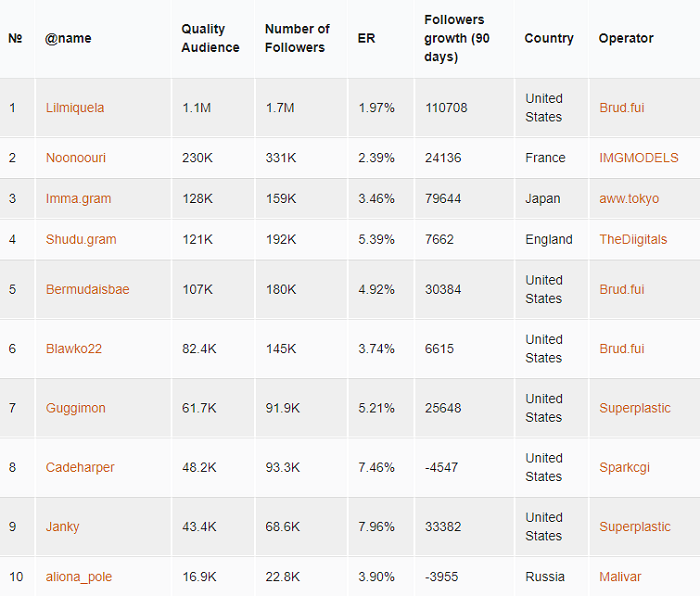
Task: Open the IMGMODELS operator link
Action: pyautogui.click(x=638, y=158)
